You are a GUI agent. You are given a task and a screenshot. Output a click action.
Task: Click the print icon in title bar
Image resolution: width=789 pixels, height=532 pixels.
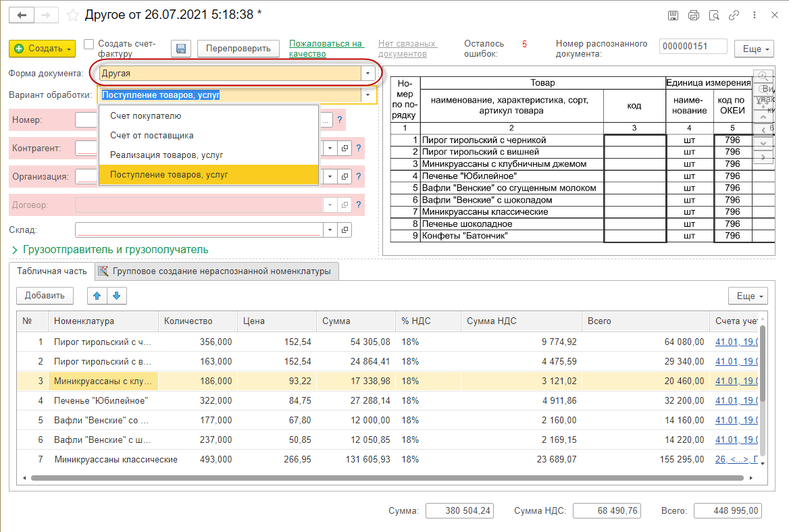pyautogui.click(x=693, y=15)
